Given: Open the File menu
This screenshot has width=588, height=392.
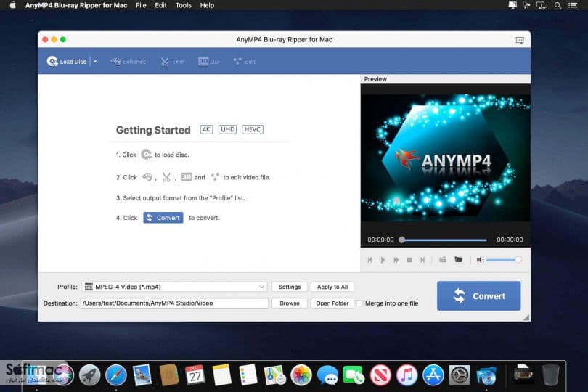Looking at the screenshot, I should (x=141, y=5).
